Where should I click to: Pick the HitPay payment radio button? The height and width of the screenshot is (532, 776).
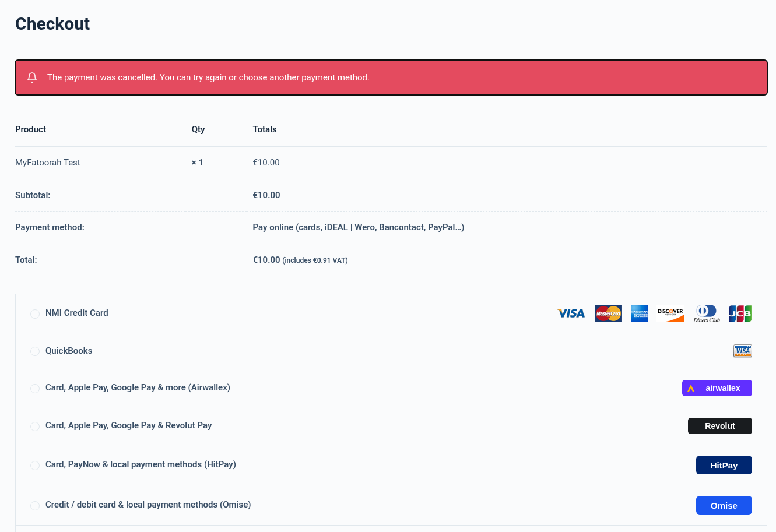35,466
